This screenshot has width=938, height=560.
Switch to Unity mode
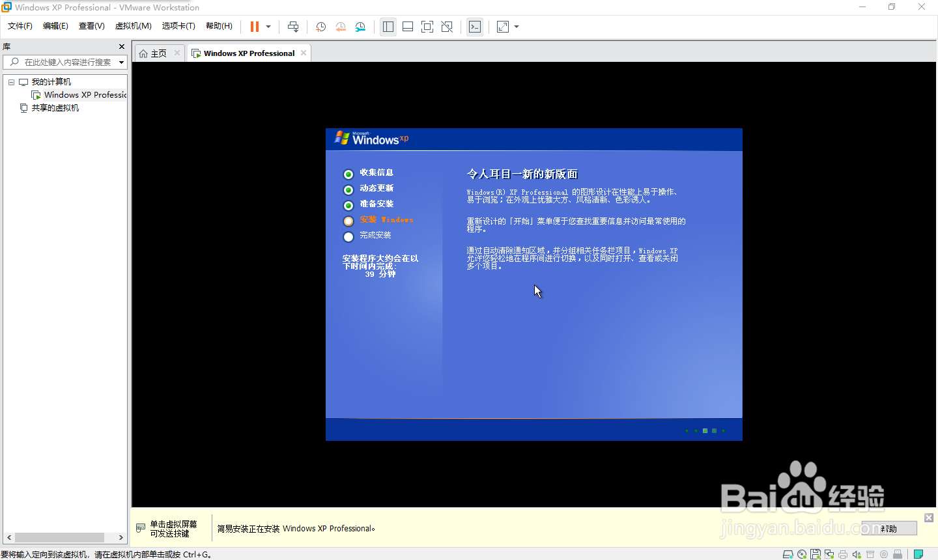pos(447,27)
